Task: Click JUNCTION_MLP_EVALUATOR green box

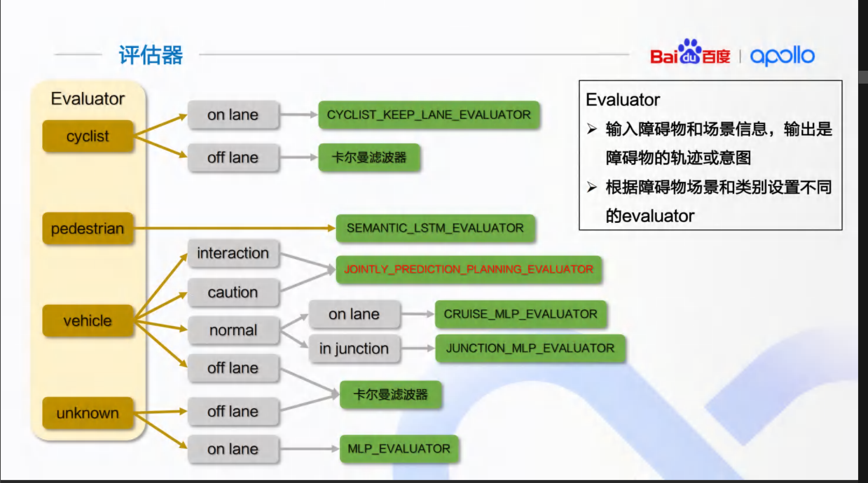Action: coord(530,348)
